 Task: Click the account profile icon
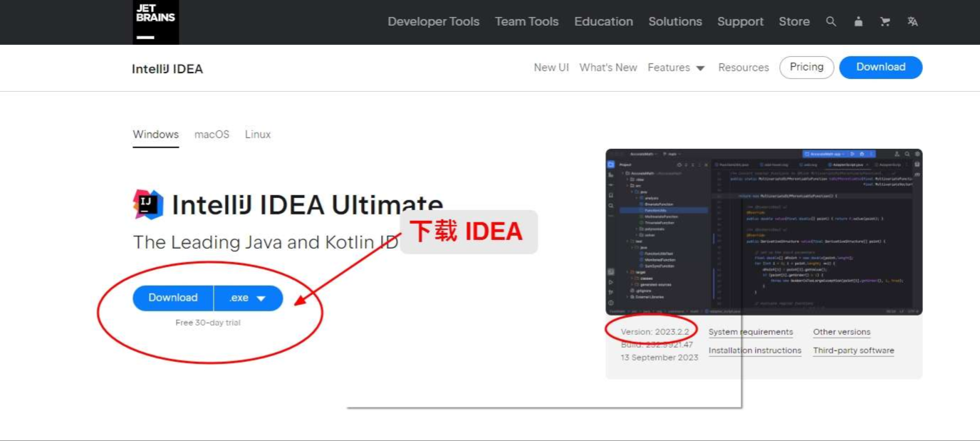point(858,22)
